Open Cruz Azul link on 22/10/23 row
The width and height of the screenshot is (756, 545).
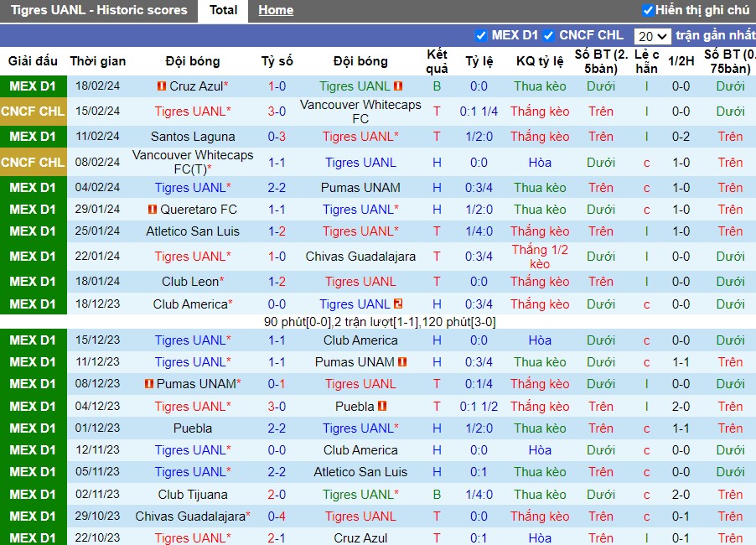point(360,537)
